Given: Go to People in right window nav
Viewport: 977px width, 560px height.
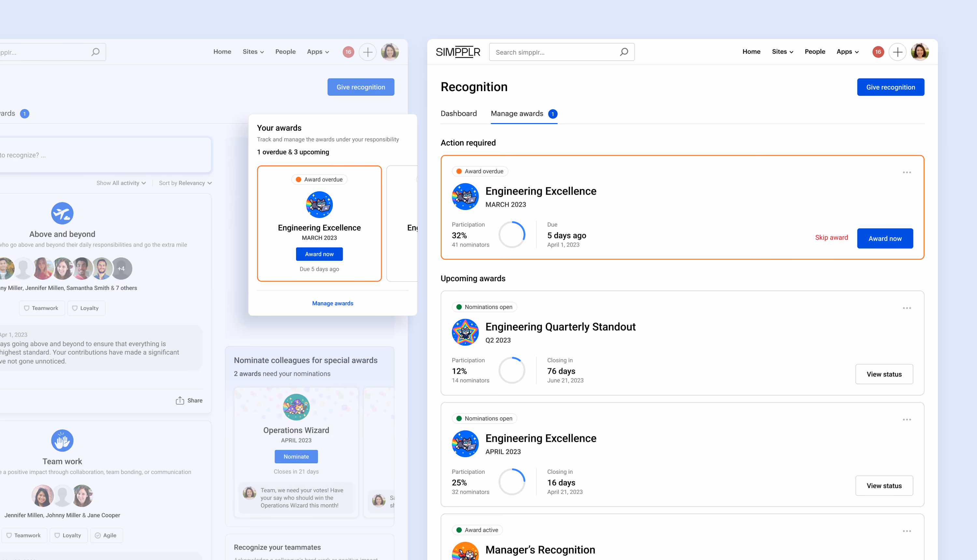Looking at the screenshot, I should (815, 51).
